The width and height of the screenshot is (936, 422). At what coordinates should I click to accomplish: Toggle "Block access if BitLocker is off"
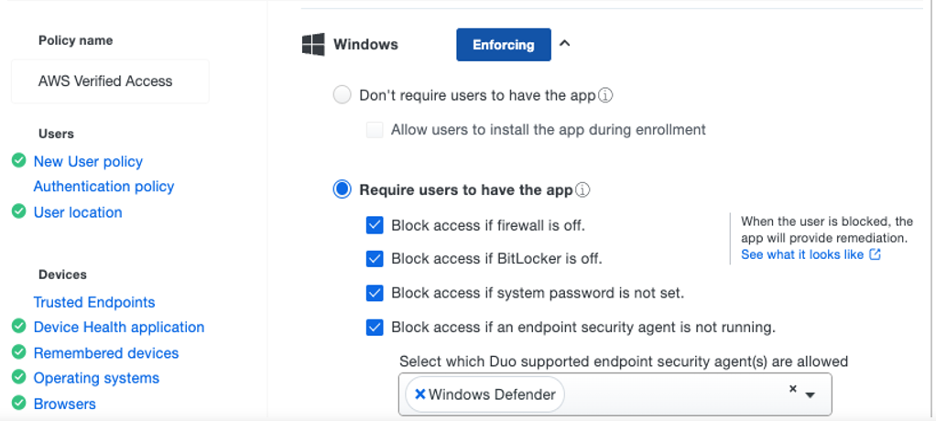click(x=375, y=258)
